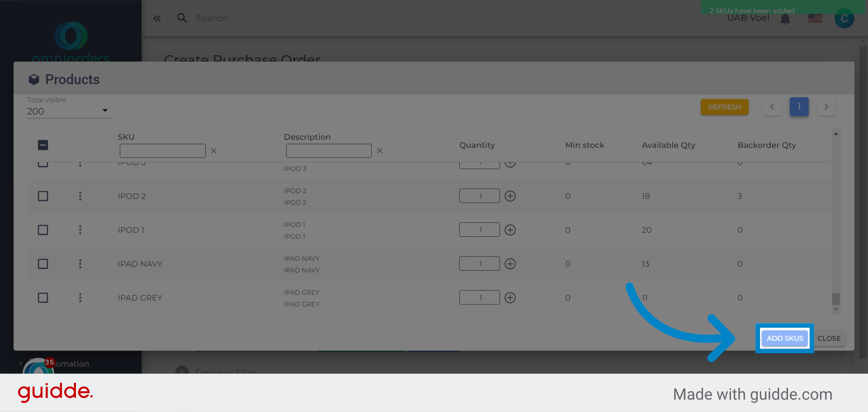Image resolution: width=868 pixels, height=412 pixels.
Task: Click the Backorder Qty column header
Action: 767,145
